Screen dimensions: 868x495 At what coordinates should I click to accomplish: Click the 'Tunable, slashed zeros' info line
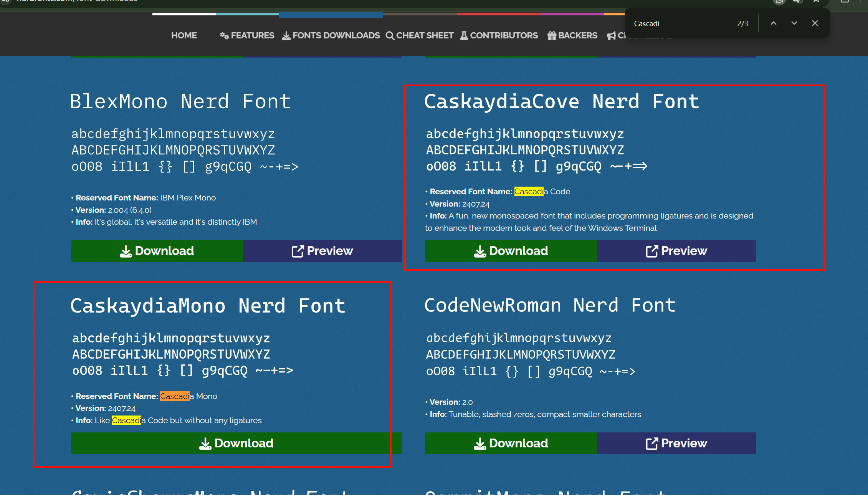pos(533,414)
